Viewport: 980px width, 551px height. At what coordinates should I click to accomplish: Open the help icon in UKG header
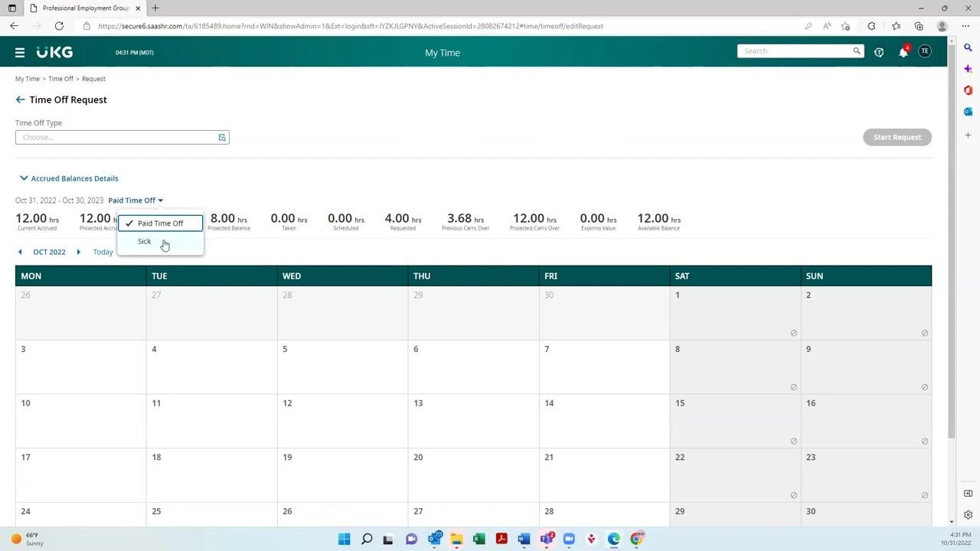879,52
